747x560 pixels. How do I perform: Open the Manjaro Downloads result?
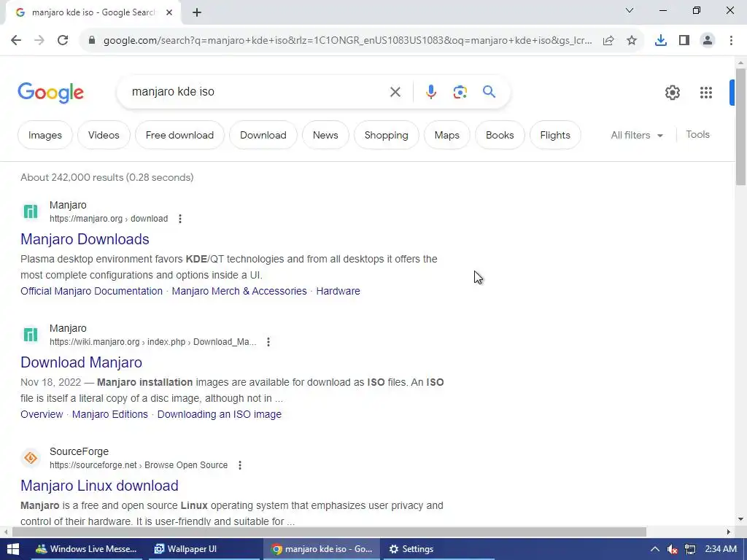85,239
